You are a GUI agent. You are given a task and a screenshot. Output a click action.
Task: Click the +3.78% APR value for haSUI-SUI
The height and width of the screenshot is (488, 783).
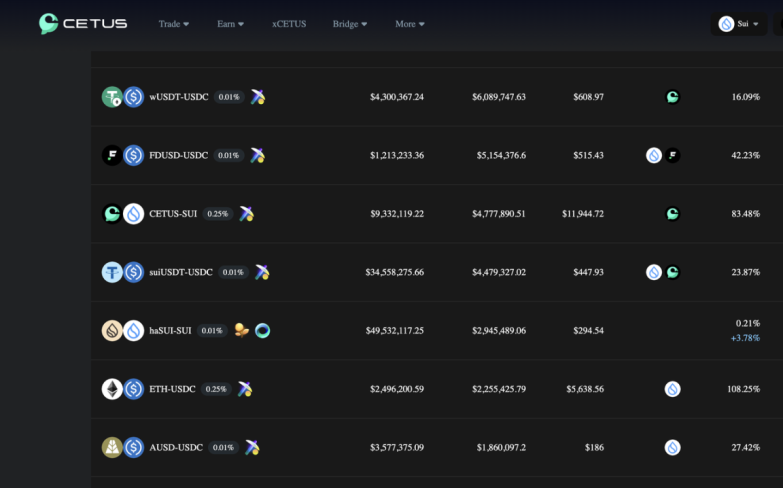click(745, 338)
